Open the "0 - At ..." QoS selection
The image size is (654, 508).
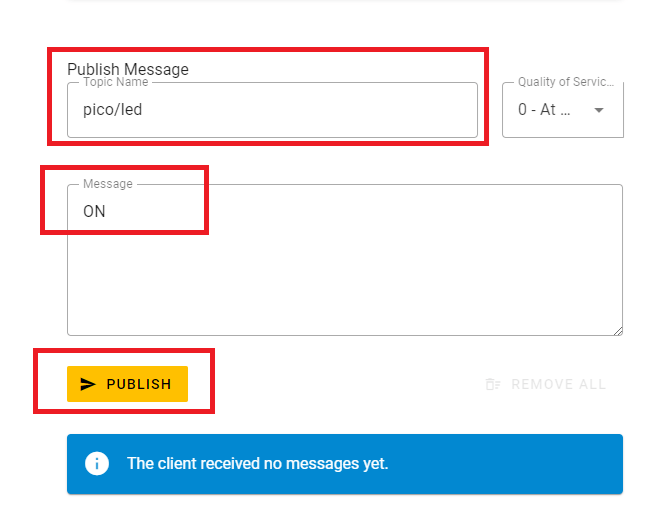coord(544,110)
